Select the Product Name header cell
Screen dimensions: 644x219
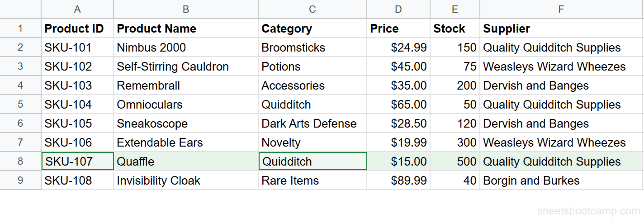coord(185,29)
